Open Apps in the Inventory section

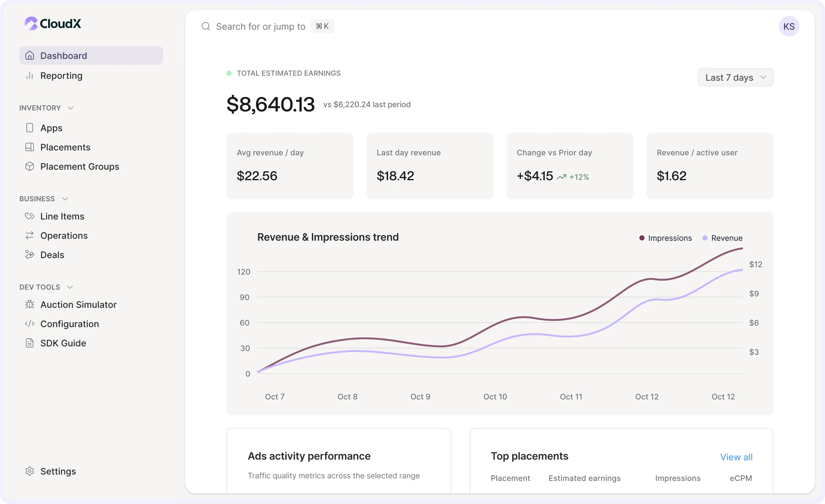[52, 128]
